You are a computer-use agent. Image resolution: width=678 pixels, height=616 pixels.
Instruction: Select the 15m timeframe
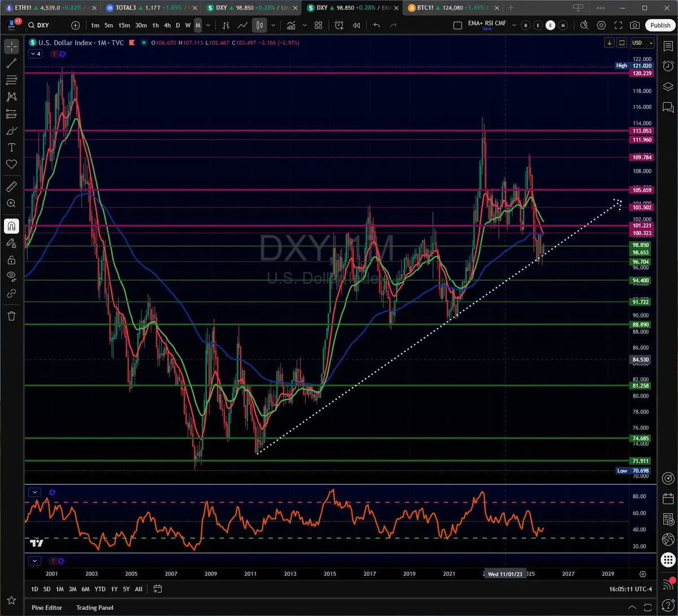(x=124, y=25)
